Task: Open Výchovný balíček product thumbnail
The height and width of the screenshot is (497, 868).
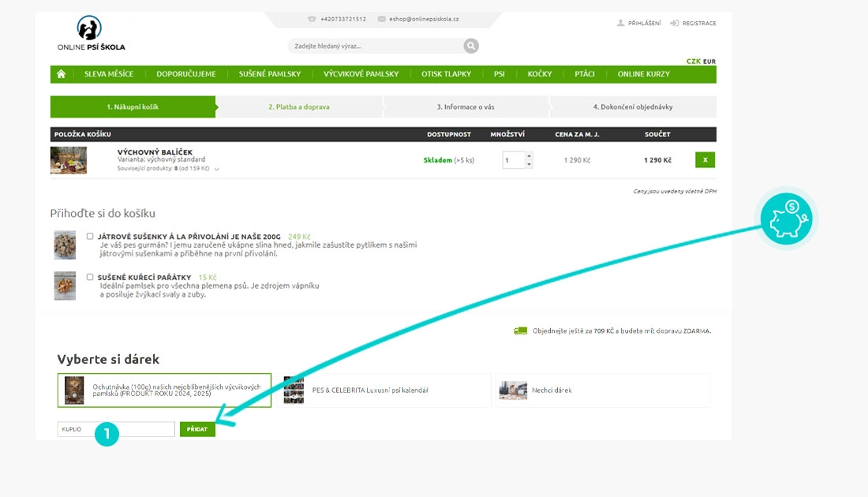Action: pyautogui.click(x=69, y=160)
